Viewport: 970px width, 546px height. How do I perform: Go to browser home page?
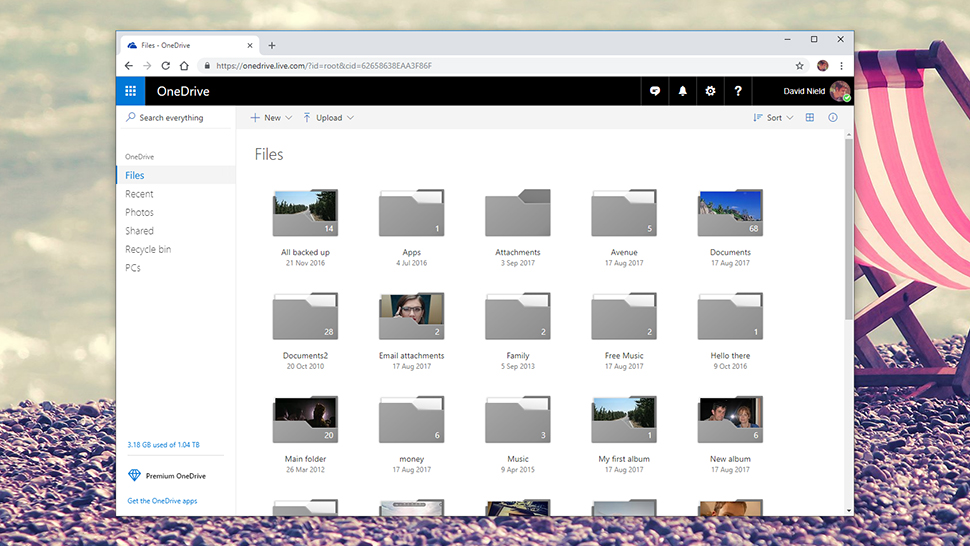pyautogui.click(x=184, y=66)
